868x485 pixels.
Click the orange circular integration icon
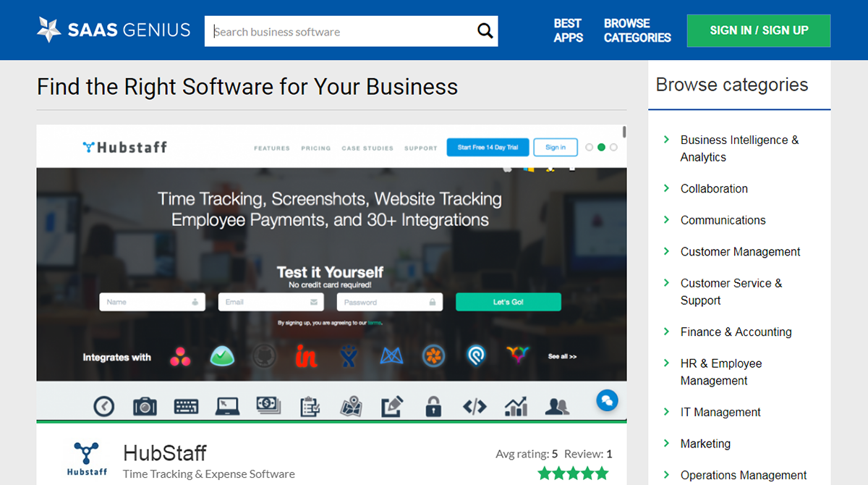tap(433, 356)
